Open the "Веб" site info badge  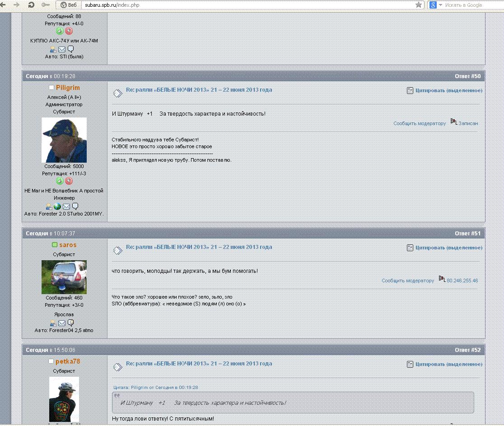pos(68,5)
